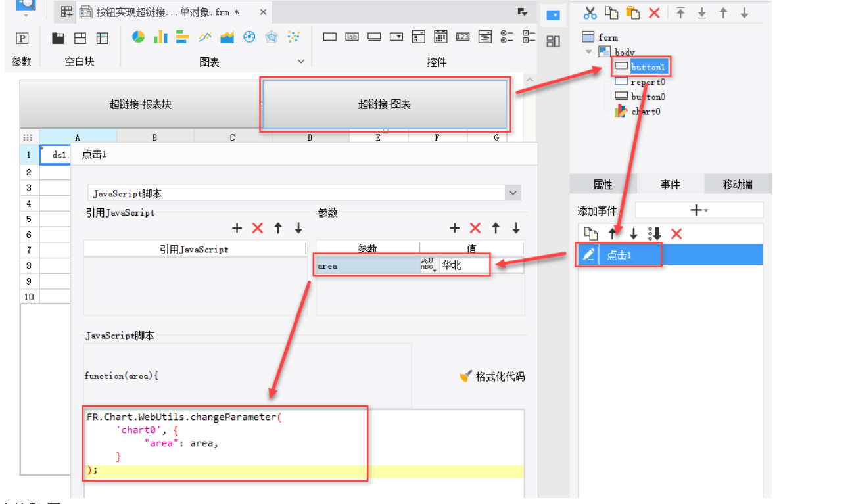The image size is (852, 504).
Task: Select the pie chart icon in 图表 ribbon
Action: [x=138, y=37]
